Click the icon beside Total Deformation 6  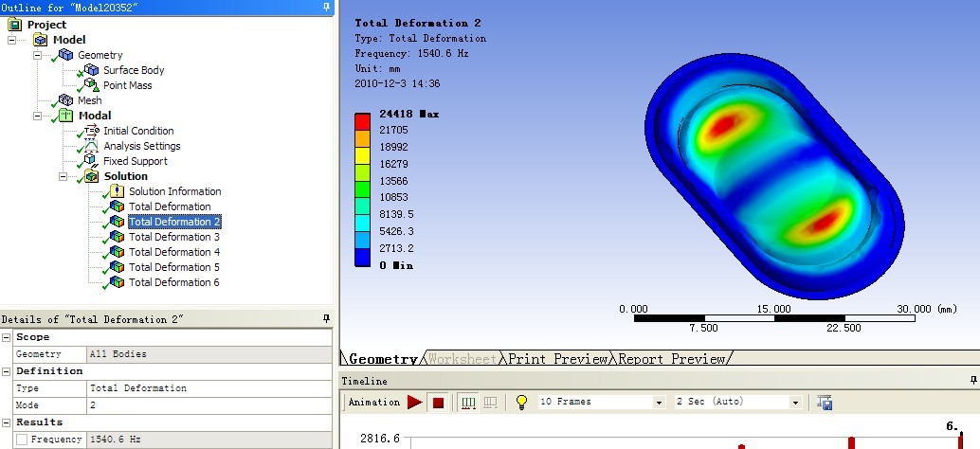117,281
